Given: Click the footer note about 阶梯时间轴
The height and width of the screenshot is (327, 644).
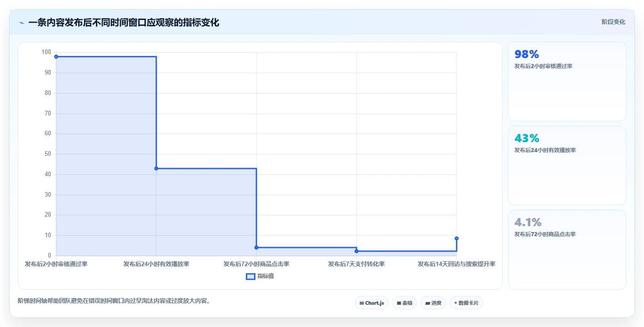Looking at the screenshot, I should point(114,301).
